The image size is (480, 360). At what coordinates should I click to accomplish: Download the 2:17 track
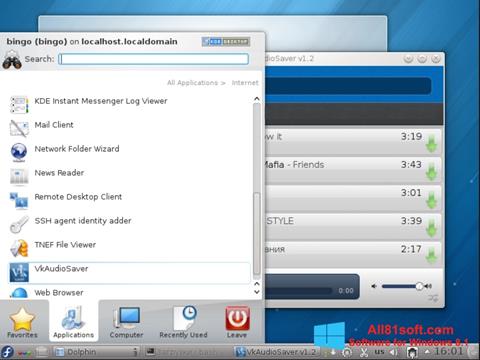[x=431, y=256]
